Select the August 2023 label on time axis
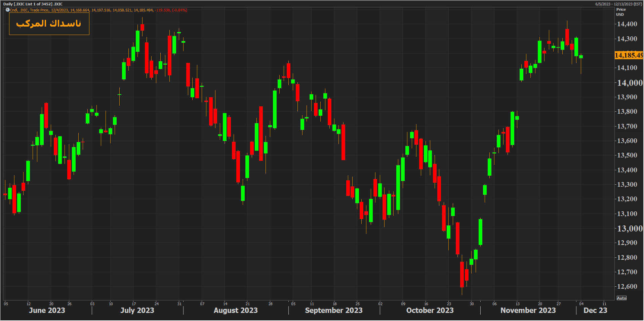644x321 pixels. 236,310
